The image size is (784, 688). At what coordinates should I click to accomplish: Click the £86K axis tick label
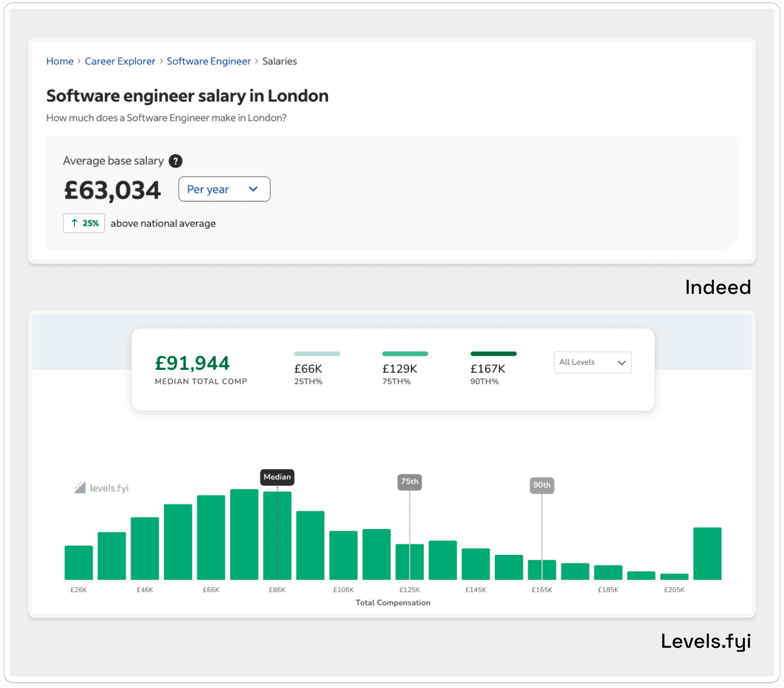277,590
